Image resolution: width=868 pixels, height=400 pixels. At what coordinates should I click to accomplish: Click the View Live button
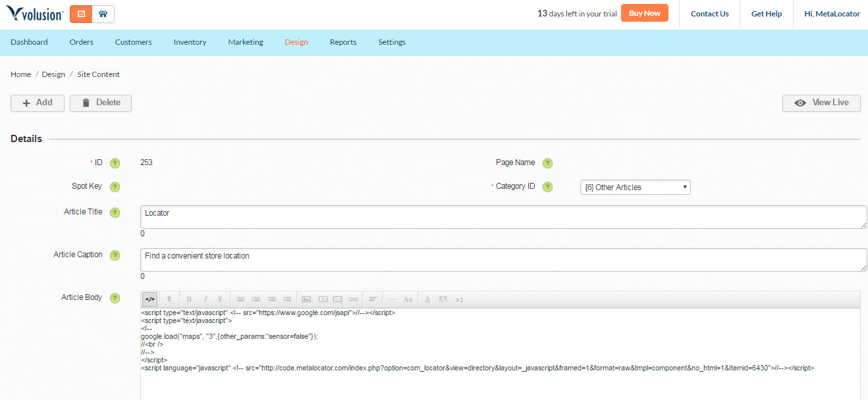tap(821, 103)
